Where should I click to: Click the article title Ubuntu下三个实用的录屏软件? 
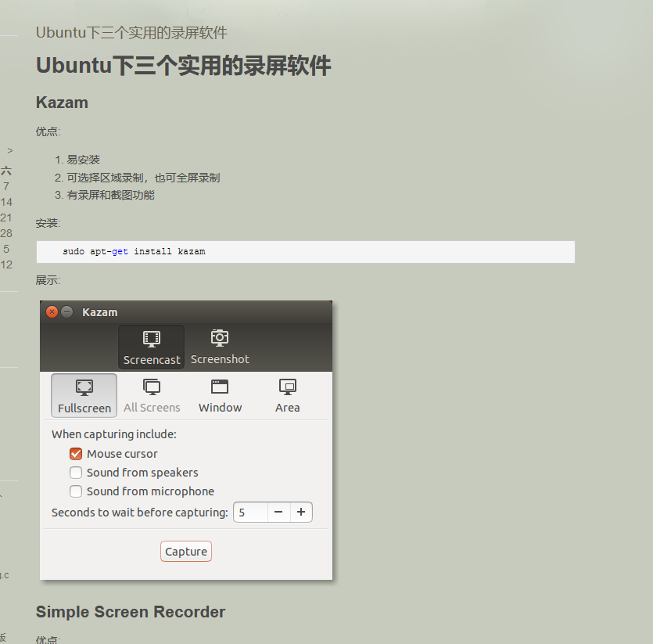(x=183, y=65)
